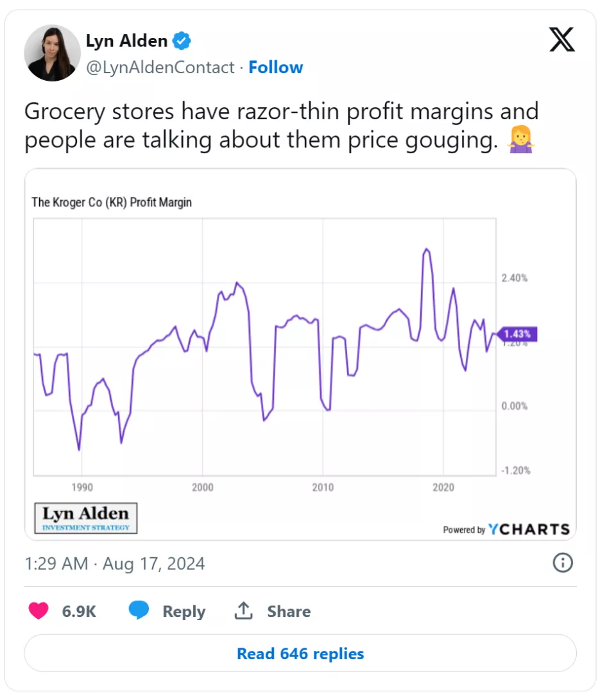Click the purple 1.43% value marker
Viewport: 616px width, 699px height.
pyautogui.click(x=517, y=334)
